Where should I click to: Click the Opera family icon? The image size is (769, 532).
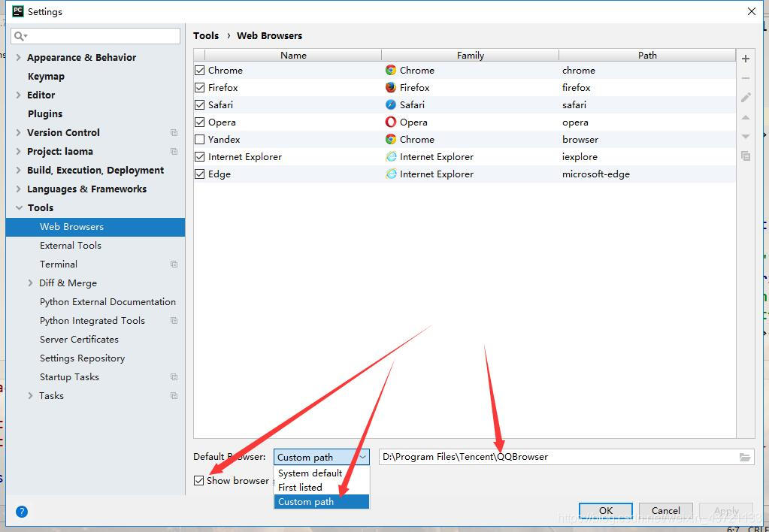(390, 122)
